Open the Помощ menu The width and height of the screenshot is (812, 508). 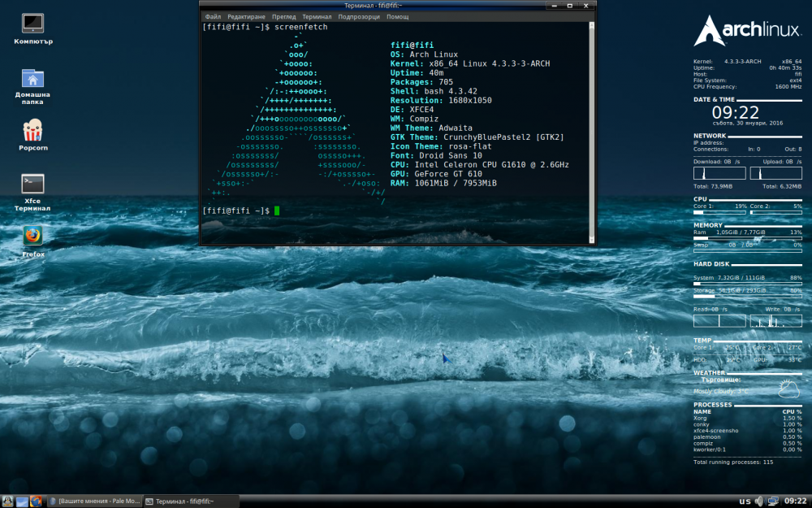[x=397, y=16]
